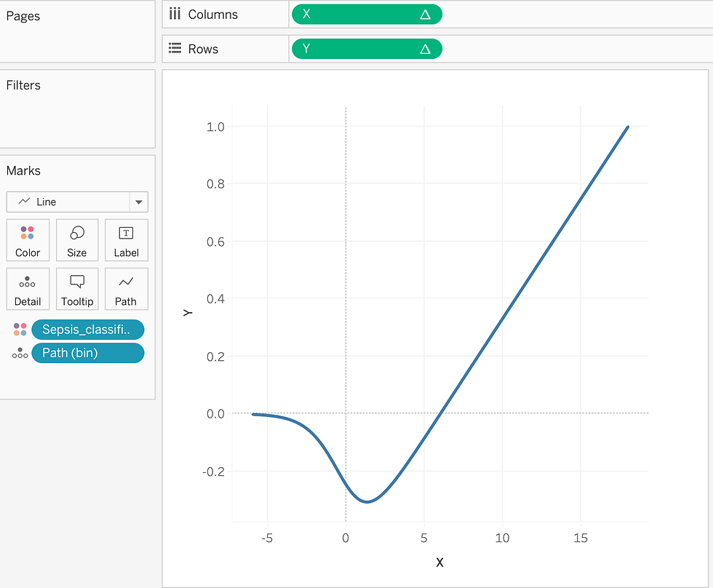The height and width of the screenshot is (588, 713).
Task: Click the delta icon on X pill
Action: pos(425,15)
